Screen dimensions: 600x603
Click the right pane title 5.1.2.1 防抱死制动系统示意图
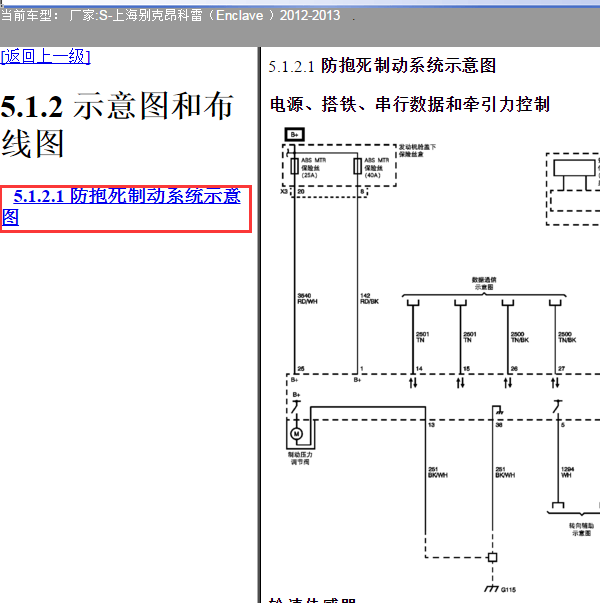click(x=382, y=66)
